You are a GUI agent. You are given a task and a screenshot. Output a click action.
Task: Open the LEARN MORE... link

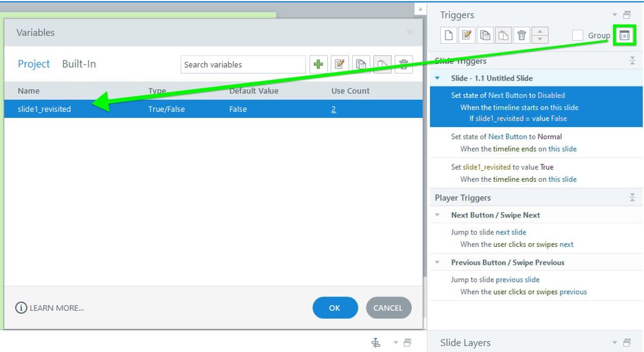click(57, 308)
